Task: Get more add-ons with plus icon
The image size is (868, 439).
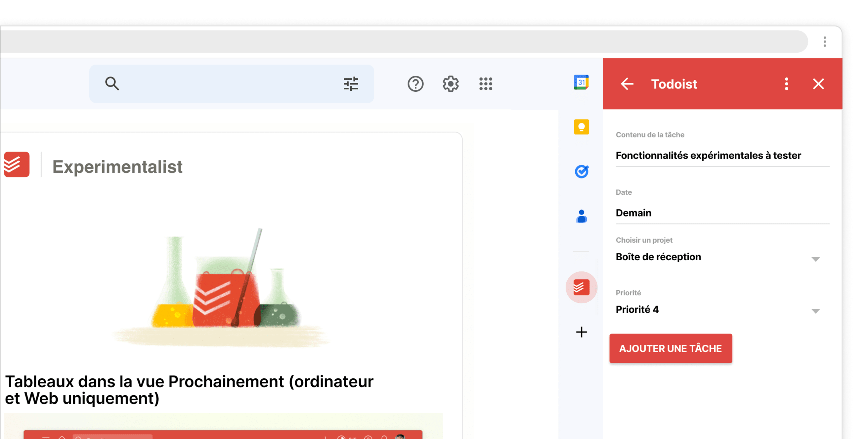Action: point(581,332)
